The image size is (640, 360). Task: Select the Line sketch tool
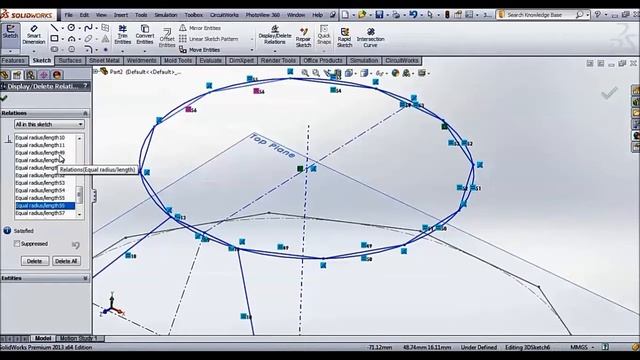pyautogui.click(x=54, y=28)
